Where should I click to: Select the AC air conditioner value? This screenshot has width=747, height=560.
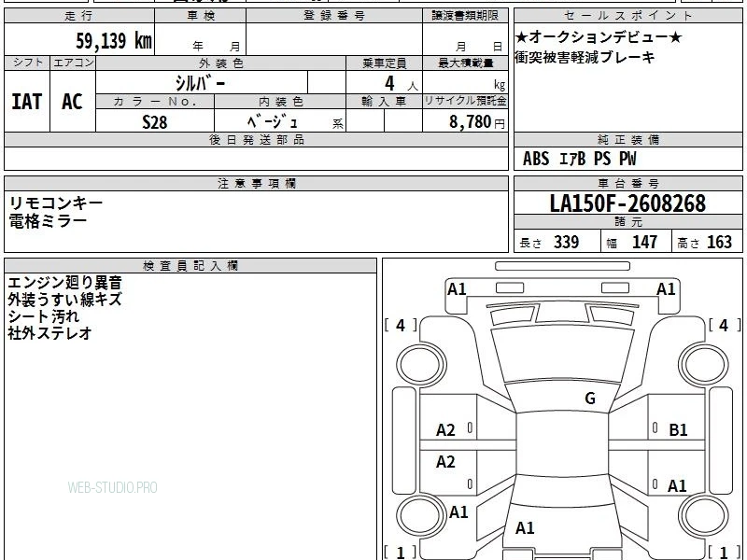coord(73,102)
